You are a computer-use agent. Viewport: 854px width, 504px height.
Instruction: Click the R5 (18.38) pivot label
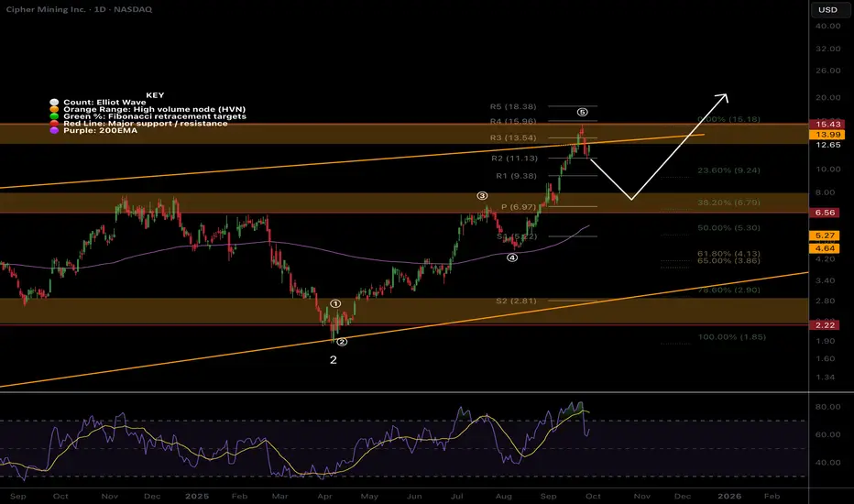point(513,107)
